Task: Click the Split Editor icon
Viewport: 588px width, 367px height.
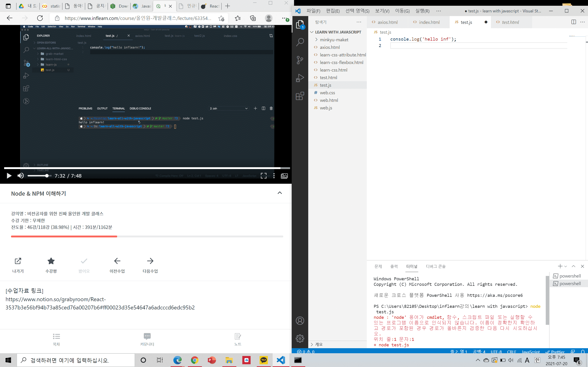Action: tap(574, 22)
